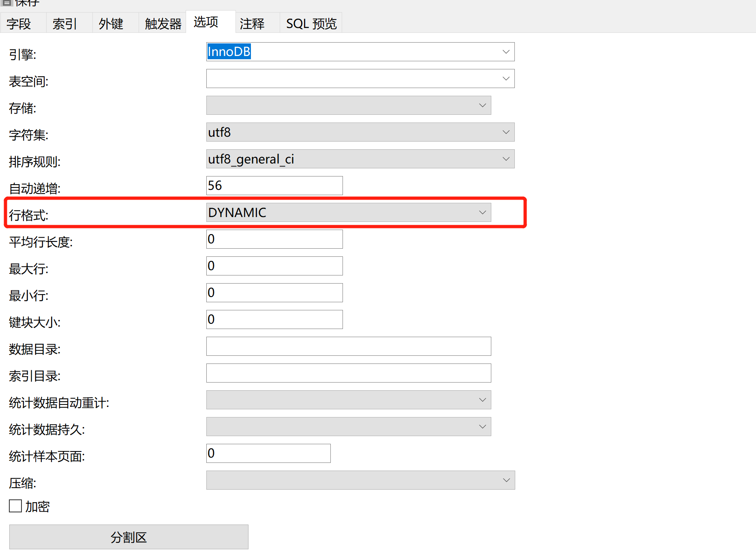This screenshot has height=557, width=756.
Task: Click the 数据目录 text field
Action: 349,346
